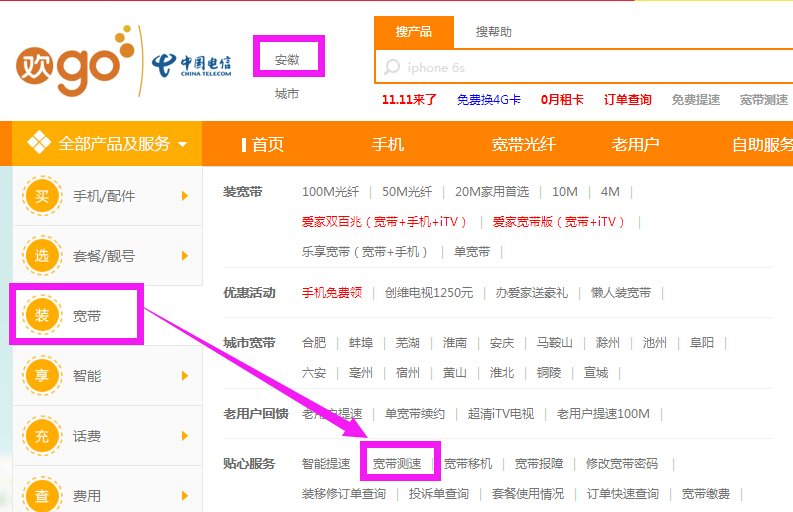The height and width of the screenshot is (512, 793).
Task: Open the 宽带测速 link under the search box
Action: [764, 100]
